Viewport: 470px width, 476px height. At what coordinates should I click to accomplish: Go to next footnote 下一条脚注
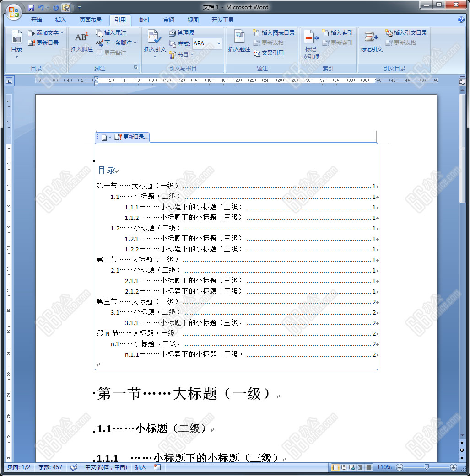point(114,43)
